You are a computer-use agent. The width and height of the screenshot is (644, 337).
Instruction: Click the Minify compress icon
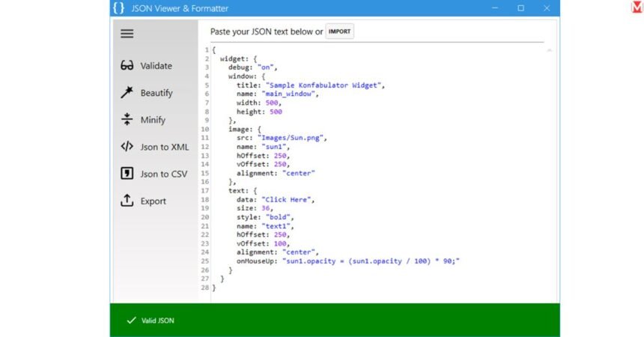pos(127,119)
